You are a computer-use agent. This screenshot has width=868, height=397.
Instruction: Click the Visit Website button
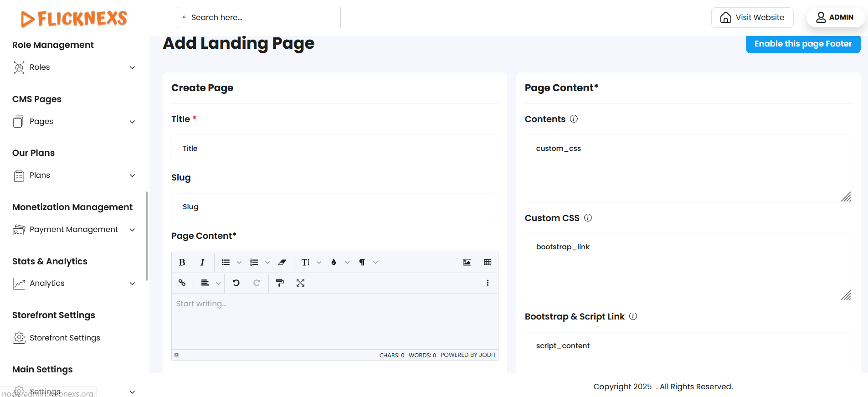click(x=752, y=17)
